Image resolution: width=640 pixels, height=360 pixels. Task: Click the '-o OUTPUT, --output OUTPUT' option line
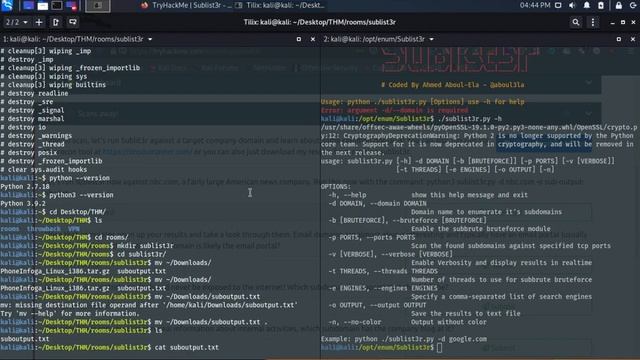point(378,305)
